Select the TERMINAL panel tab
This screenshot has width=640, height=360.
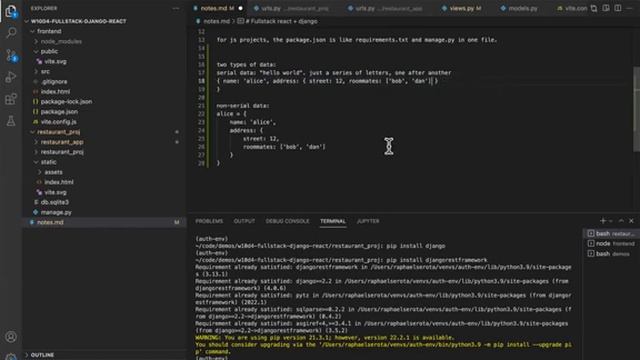[x=333, y=221]
